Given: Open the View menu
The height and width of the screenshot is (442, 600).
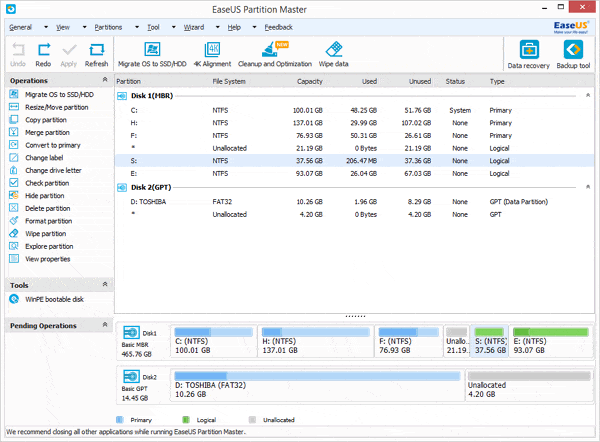Looking at the screenshot, I should (63, 27).
